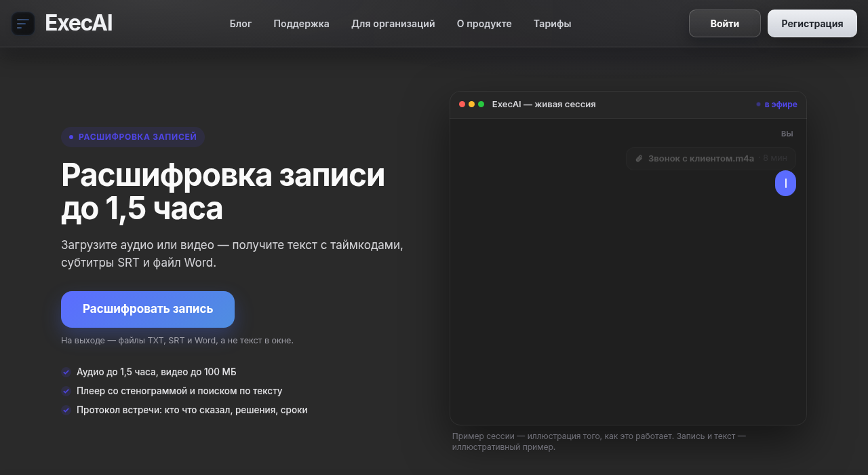Image resolution: width=868 pixels, height=475 pixels.
Task: Click the green window dot
Action: click(x=481, y=104)
